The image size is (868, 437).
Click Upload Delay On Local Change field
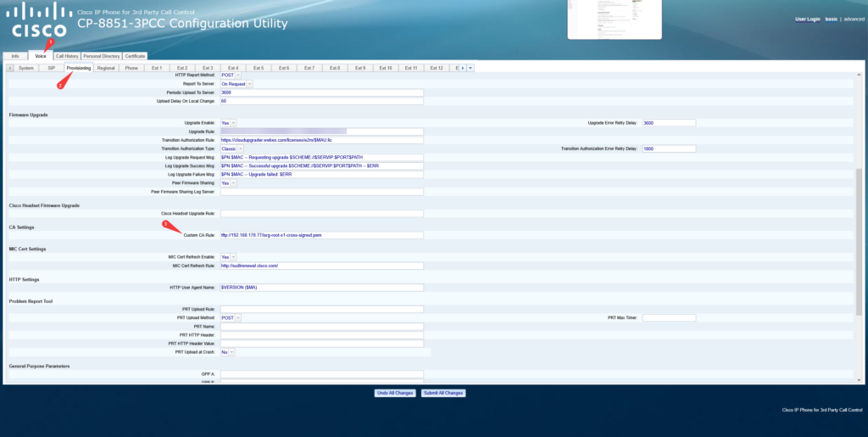coord(321,101)
